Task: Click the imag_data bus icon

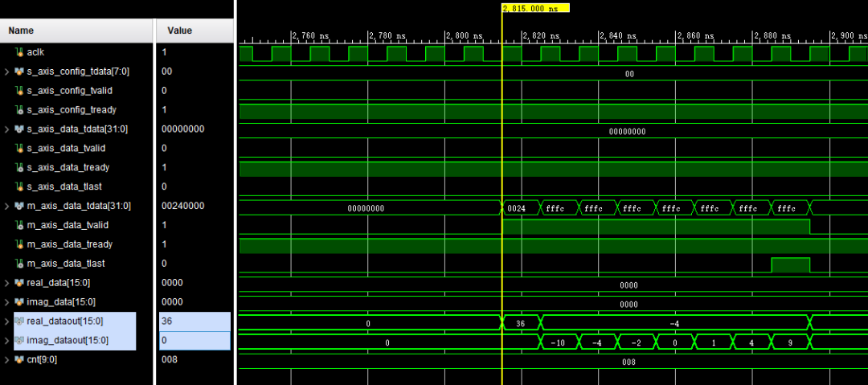Action: pos(19,302)
